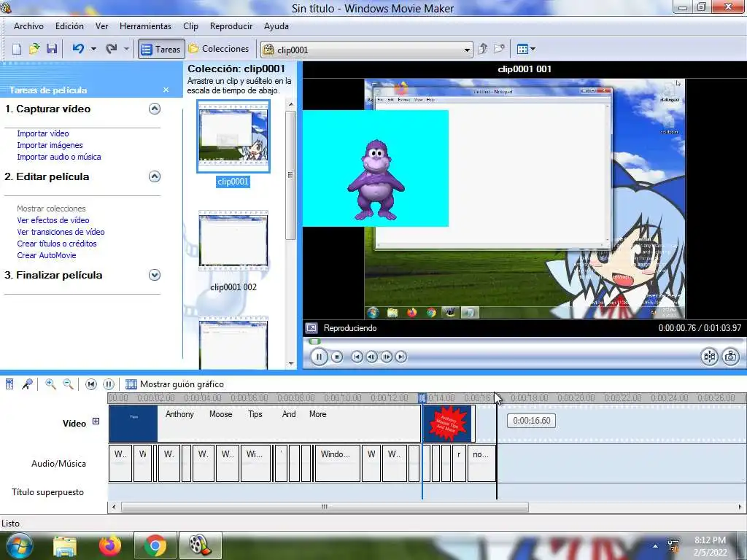Expand the Finalizar película section
The image size is (747, 560).
pyautogui.click(x=155, y=275)
